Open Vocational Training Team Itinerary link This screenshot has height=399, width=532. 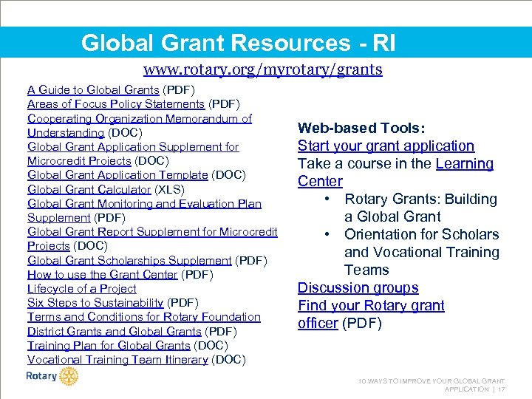coord(117,359)
